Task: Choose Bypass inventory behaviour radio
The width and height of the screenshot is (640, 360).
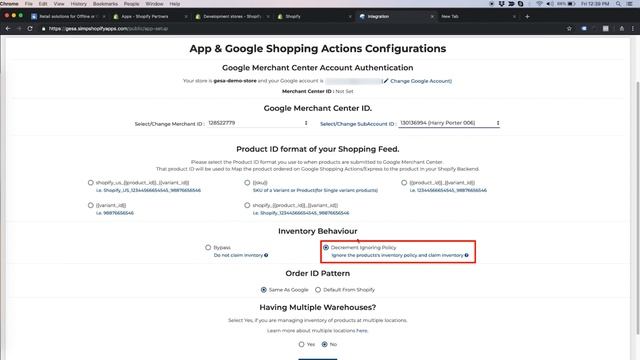Action: [208, 247]
